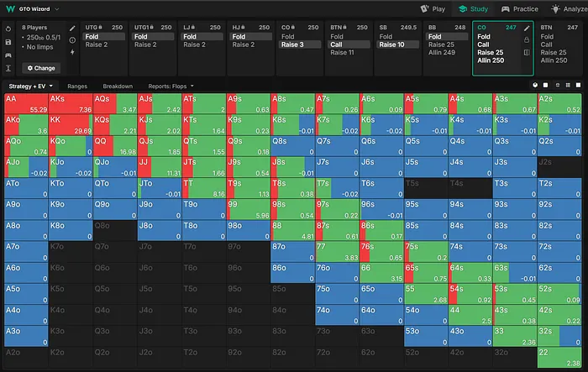The width and height of the screenshot is (588, 372).
Task: Click the save disk icon in left sidebar
Action: coord(8,41)
